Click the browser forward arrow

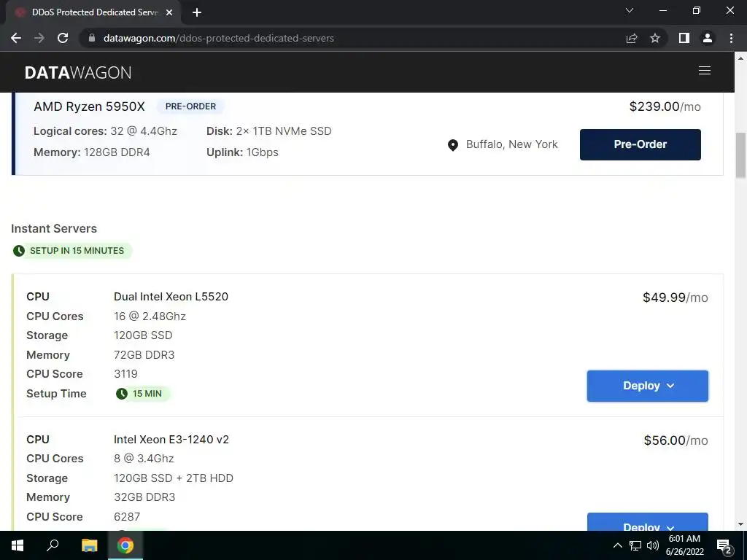(39, 38)
